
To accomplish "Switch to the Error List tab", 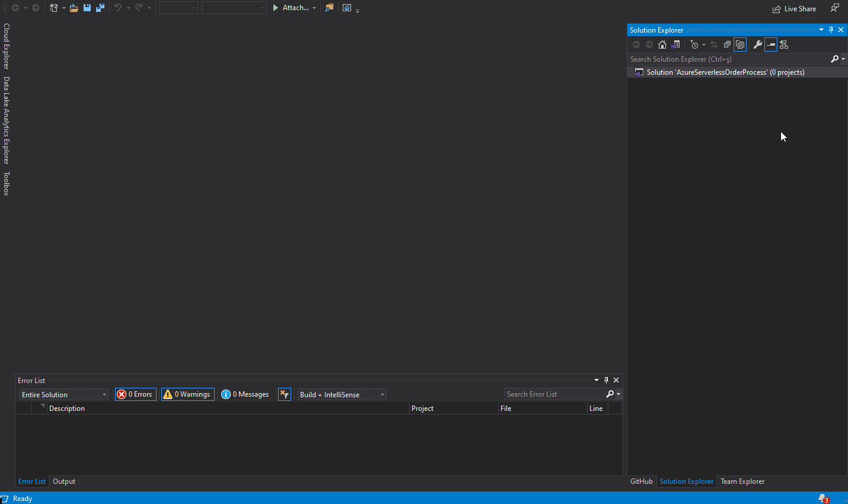I will pos(32,481).
